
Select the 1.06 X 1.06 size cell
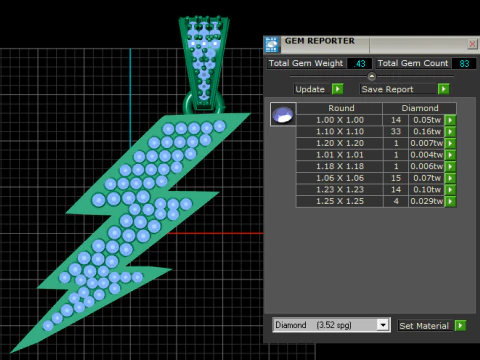(x=340, y=178)
